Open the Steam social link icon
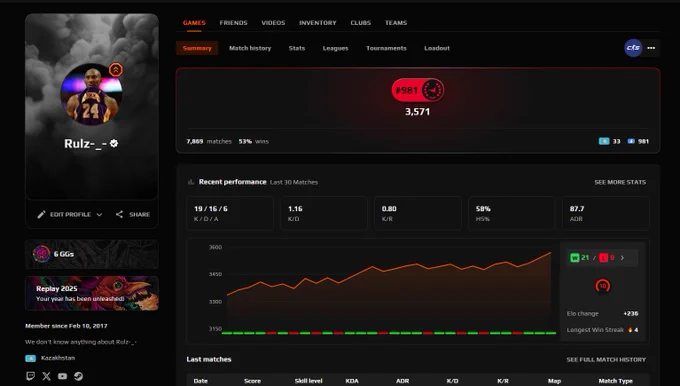 78,376
